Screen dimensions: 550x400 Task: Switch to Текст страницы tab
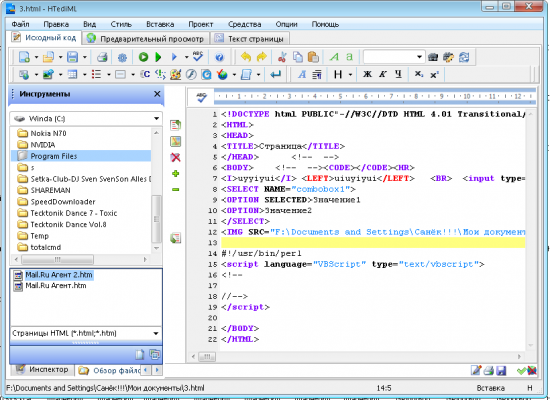(249, 39)
